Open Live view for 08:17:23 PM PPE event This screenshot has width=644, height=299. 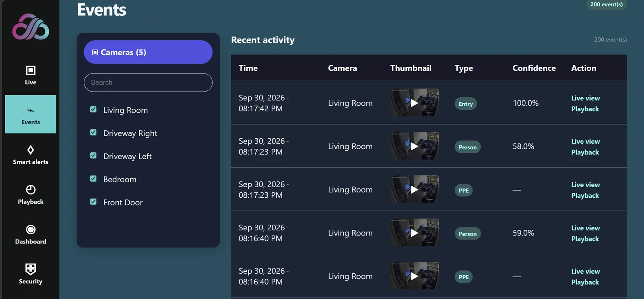pyautogui.click(x=586, y=185)
